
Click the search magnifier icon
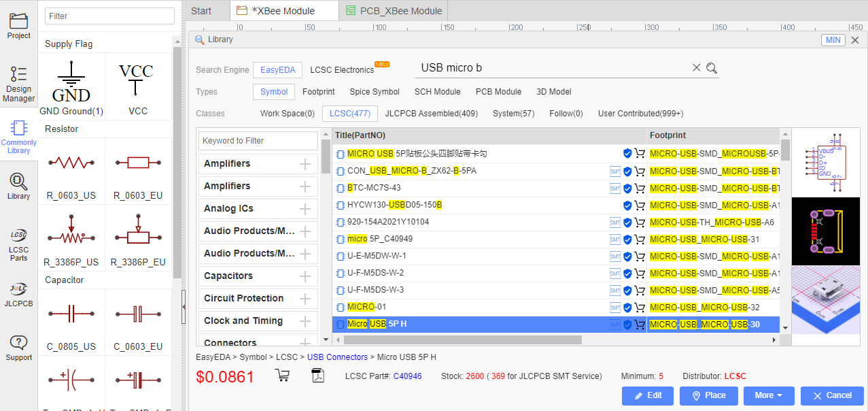point(712,68)
